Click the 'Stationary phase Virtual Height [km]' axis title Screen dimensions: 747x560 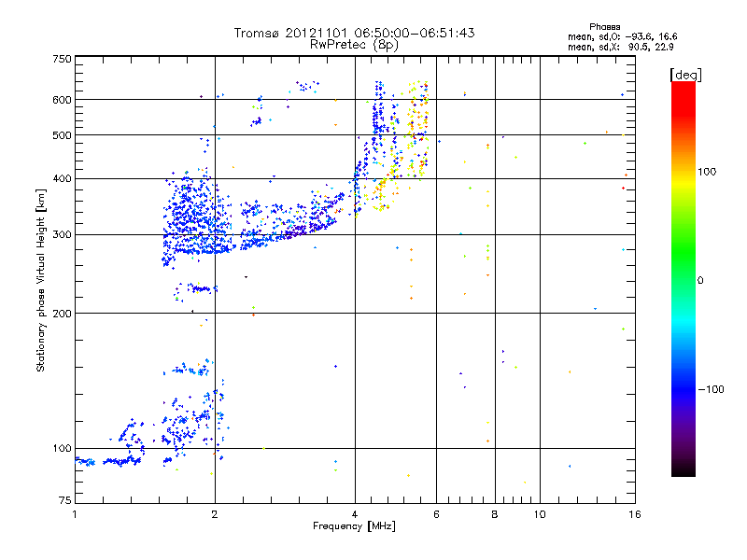(41, 280)
